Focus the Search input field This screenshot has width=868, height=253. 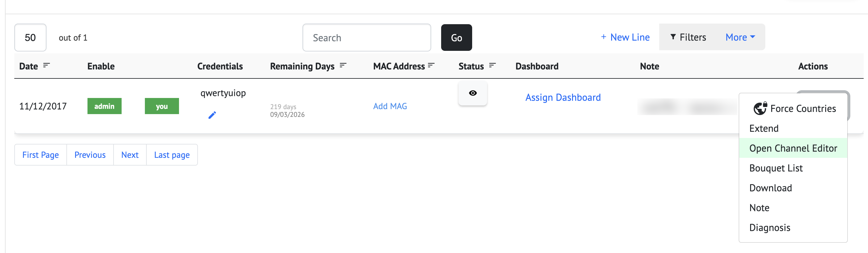366,38
